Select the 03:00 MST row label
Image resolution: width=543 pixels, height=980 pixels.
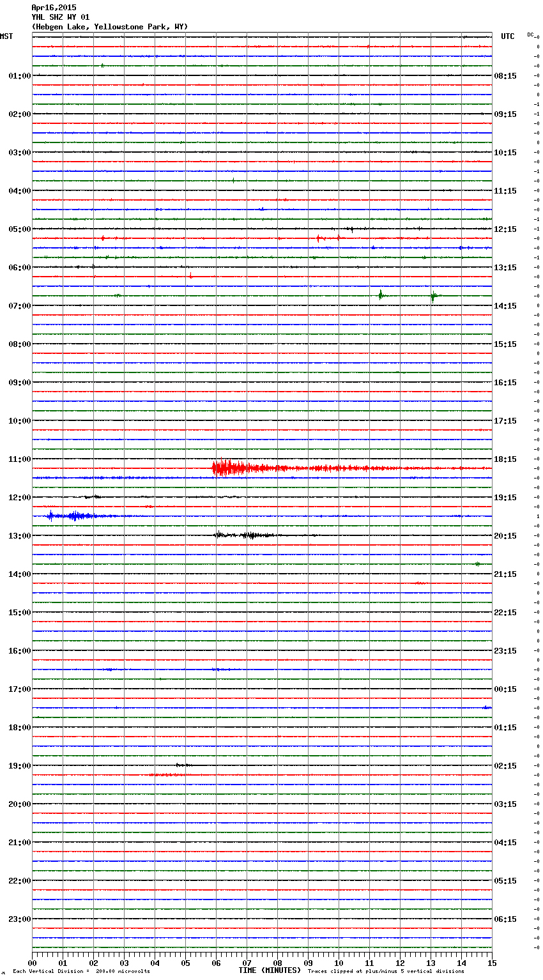20,153
